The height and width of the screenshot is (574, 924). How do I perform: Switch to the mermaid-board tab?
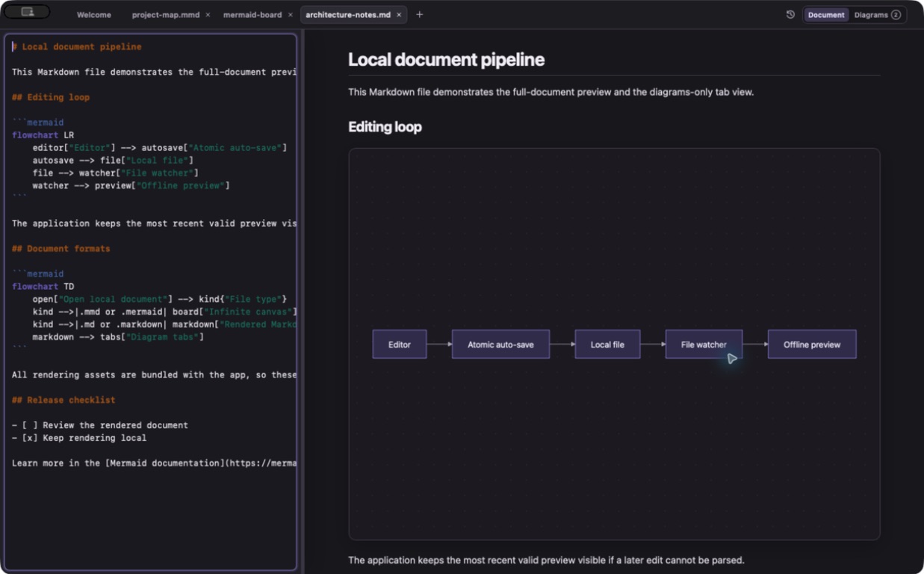[x=252, y=15]
